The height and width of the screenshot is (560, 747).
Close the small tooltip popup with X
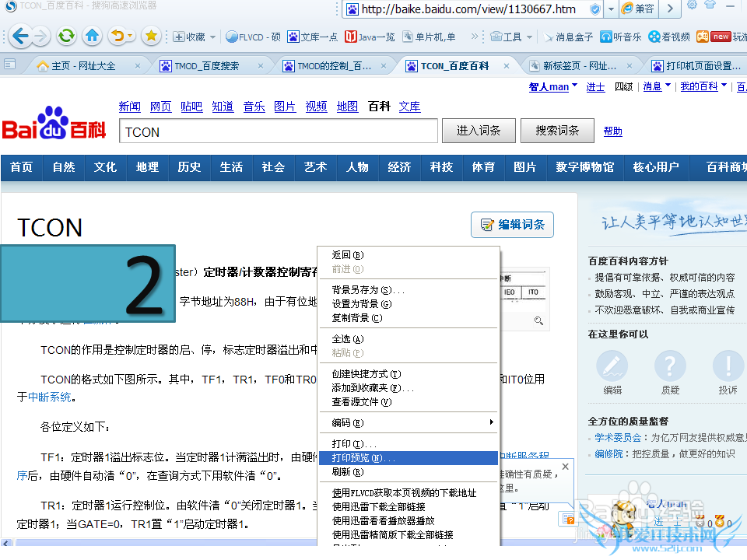point(565,467)
